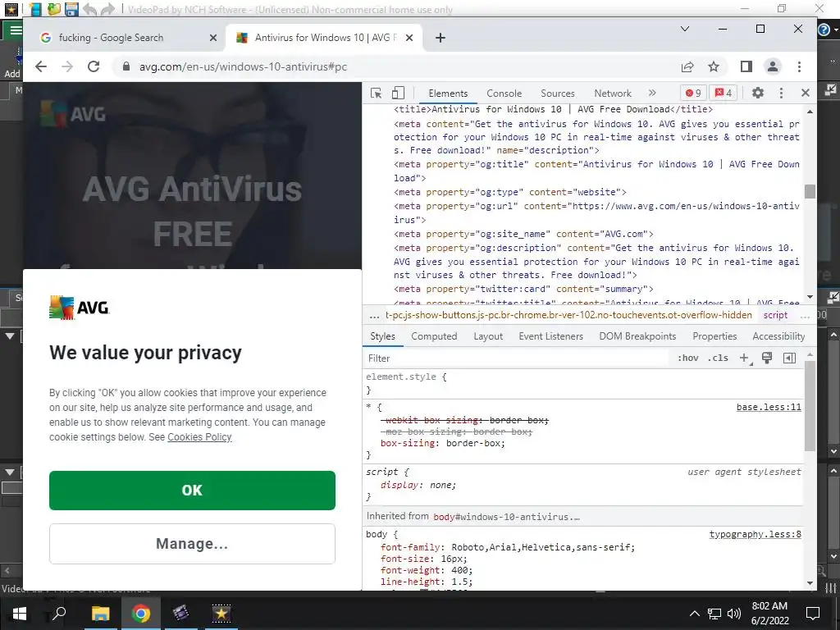Click the script breadcrumb in the DOM path
The height and width of the screenshot is (630, 840).
775,315
